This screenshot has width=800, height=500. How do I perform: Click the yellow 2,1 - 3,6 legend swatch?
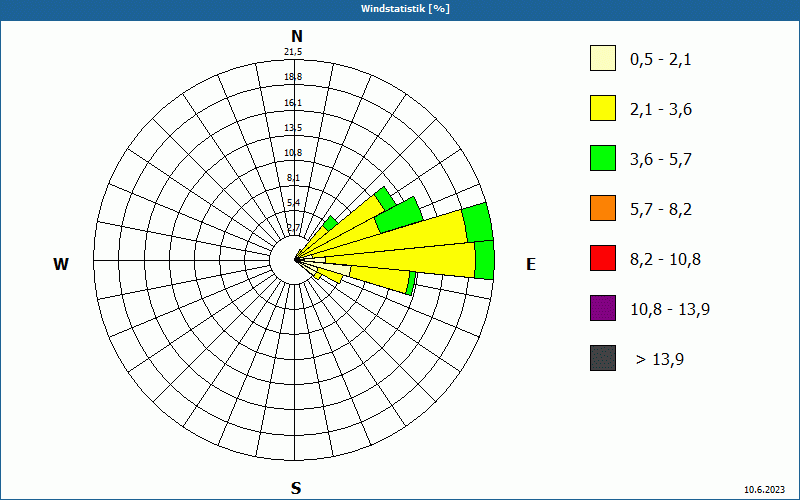[603, 108]
